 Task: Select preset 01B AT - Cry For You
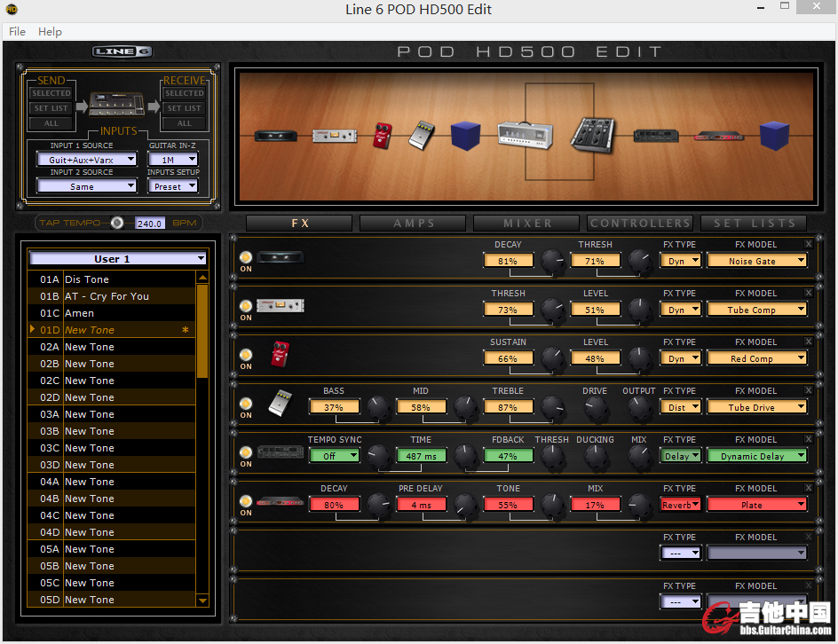(x=107, y=296)
